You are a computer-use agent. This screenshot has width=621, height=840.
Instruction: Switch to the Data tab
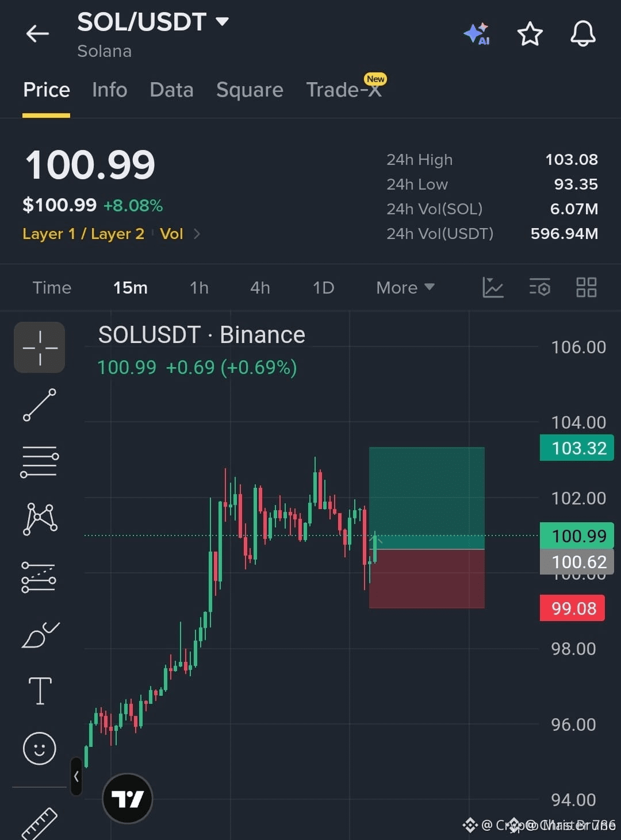pos(171,90)
